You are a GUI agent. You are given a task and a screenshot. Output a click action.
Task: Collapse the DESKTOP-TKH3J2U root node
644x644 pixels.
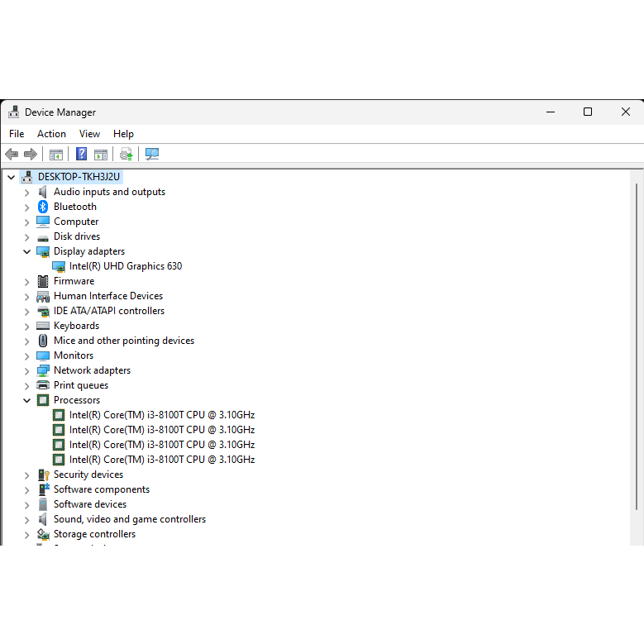(x=11, y=177)
